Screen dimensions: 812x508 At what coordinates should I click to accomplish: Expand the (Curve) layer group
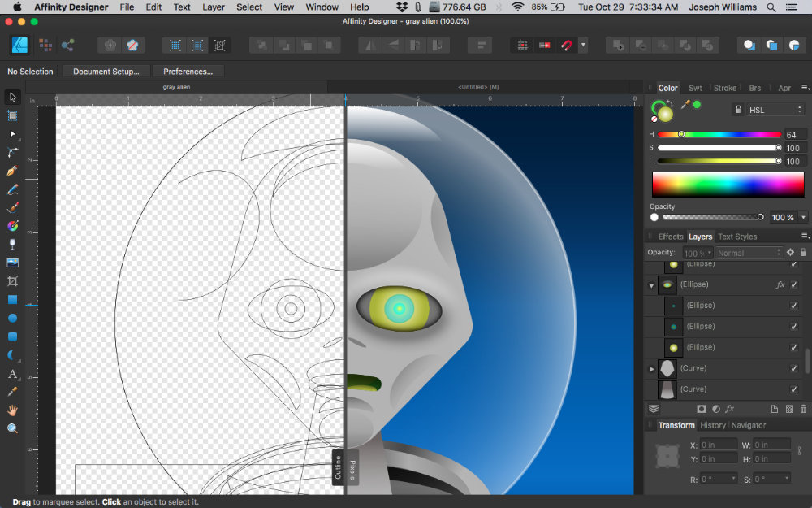point(651,367)
